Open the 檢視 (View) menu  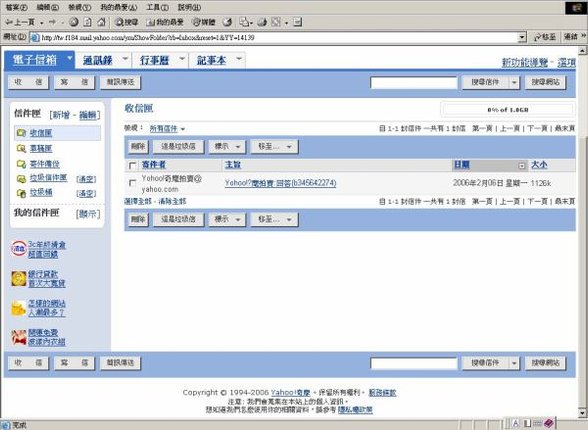pos(80,7)
